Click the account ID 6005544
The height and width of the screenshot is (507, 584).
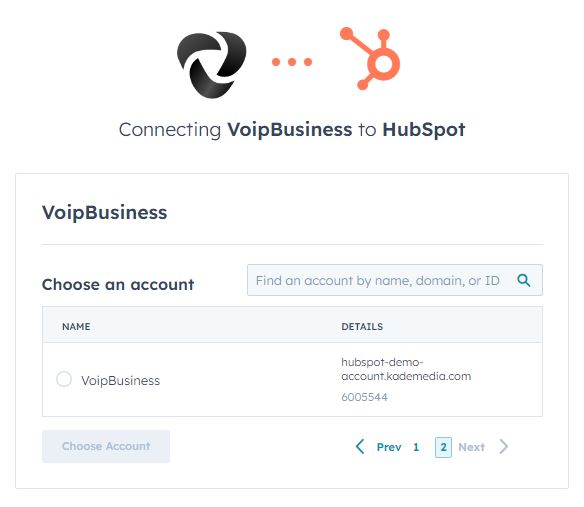pos(364,397)
